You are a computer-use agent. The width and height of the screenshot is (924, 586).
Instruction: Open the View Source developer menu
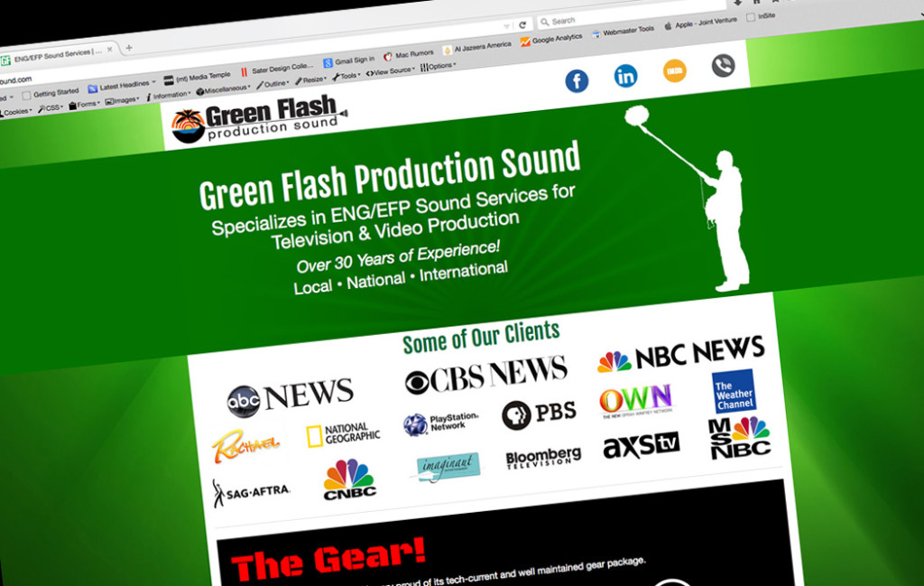tap(390, 70)
